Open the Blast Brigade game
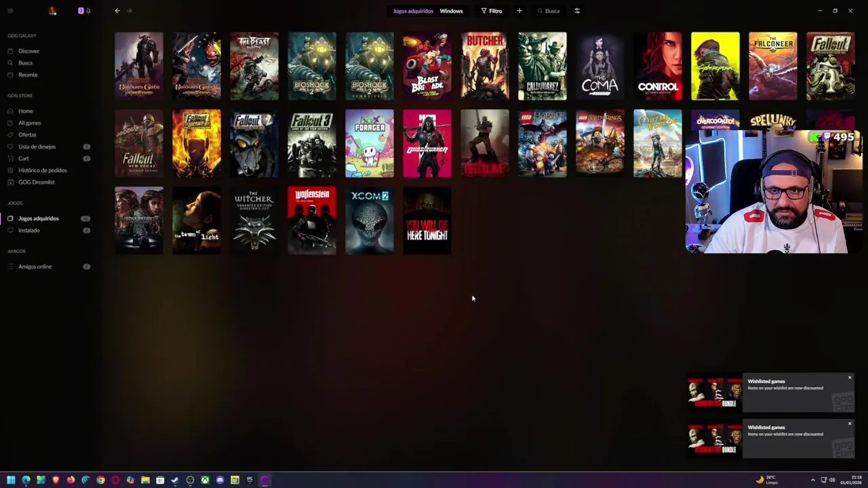Screen dimensions: 868x488 (427, 66)
